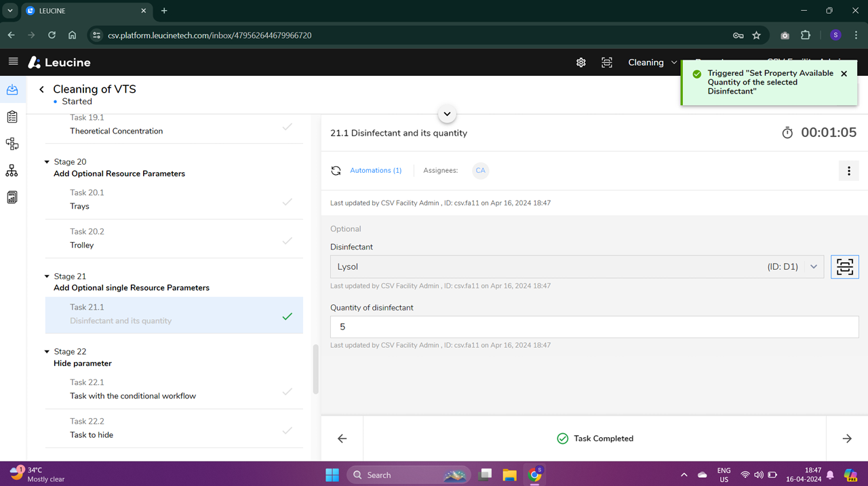Click the Quantity of disinfectant field

coord(595,327)
